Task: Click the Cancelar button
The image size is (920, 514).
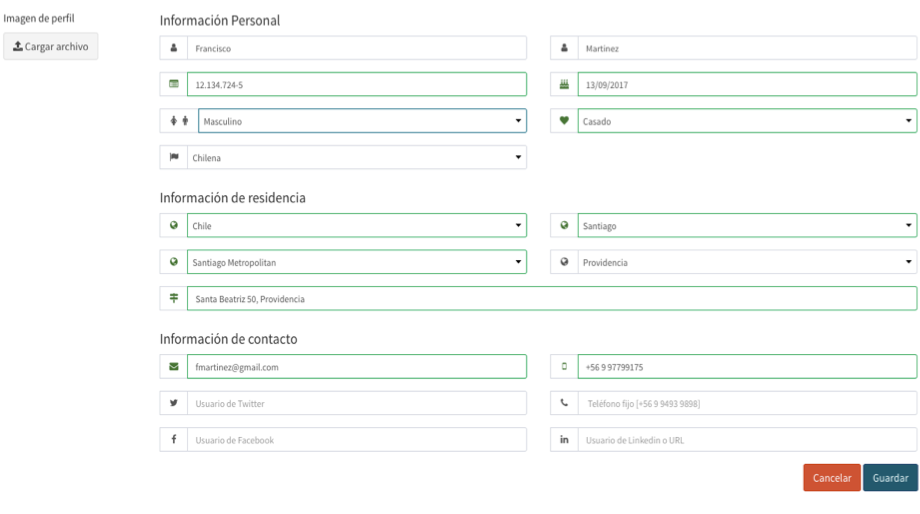Action: [x=832, y=478]
